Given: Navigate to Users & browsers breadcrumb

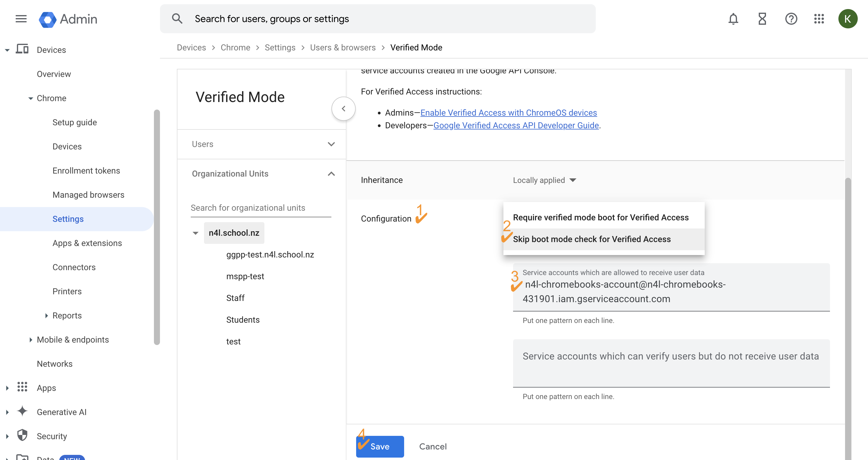Looking at the screenshot, I should pos(343,47).
